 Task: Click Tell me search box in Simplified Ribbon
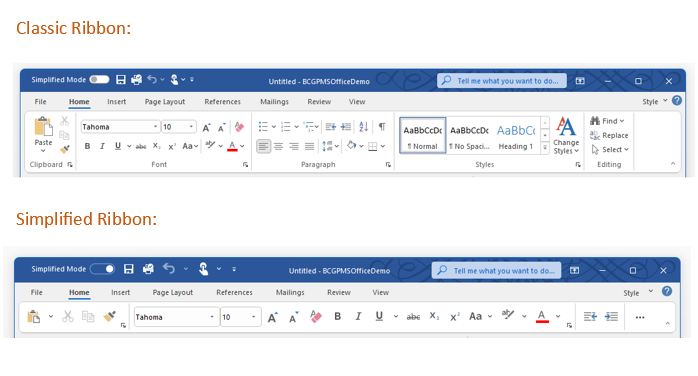click(x=496, y=270)
